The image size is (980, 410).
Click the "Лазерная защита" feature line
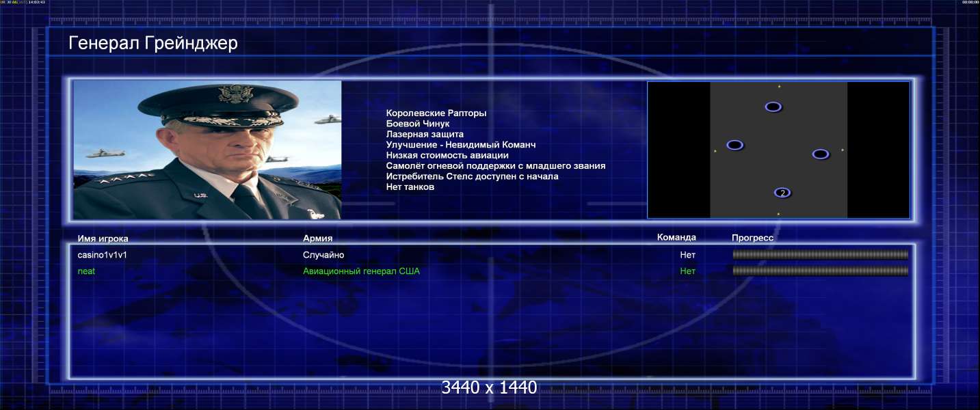(x=425, y=135)
